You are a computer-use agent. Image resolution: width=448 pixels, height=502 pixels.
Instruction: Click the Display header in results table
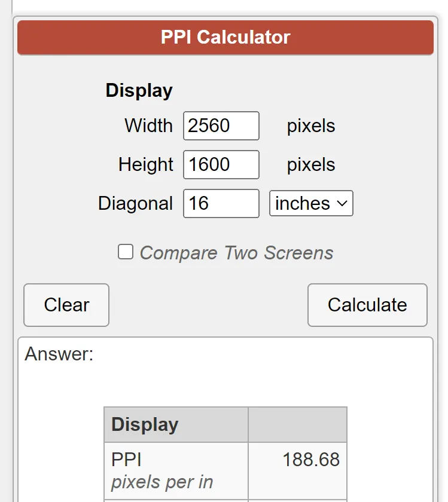point(145,425)
